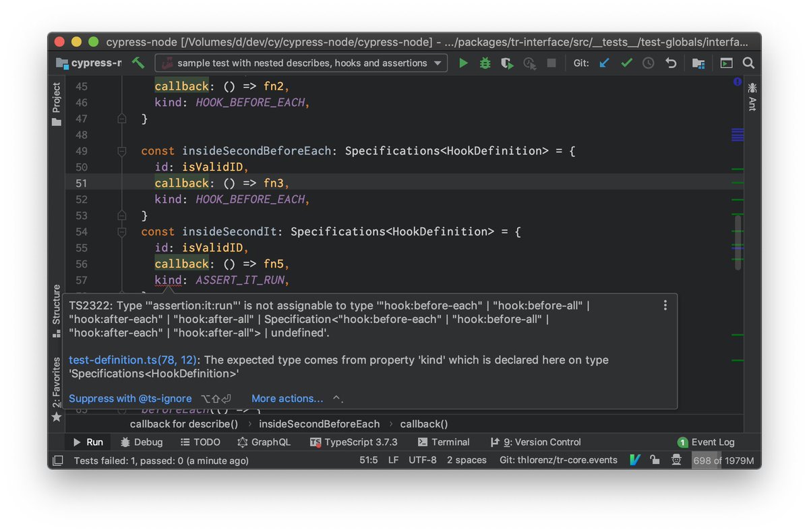This screenshot has width=809, height=532.
Task: Click the editor vertical scrollbar thumb
Action: click(738, 243)
